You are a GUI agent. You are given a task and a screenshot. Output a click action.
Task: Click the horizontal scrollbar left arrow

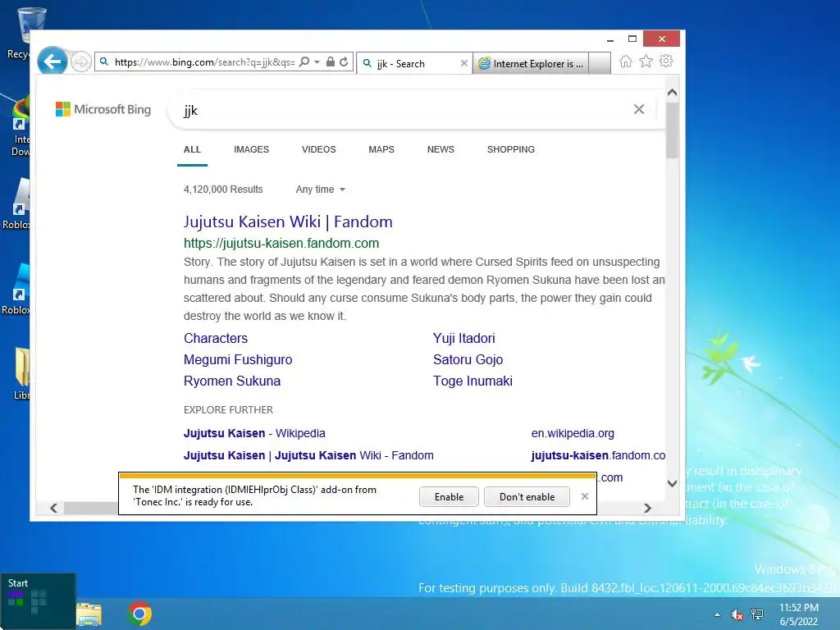[x=53, y=508]
